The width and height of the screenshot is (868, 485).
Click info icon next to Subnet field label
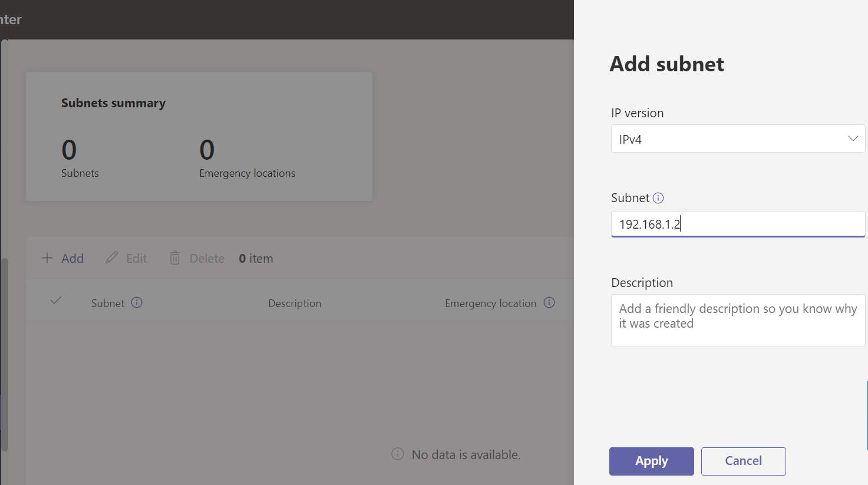(x=658, y=198)
